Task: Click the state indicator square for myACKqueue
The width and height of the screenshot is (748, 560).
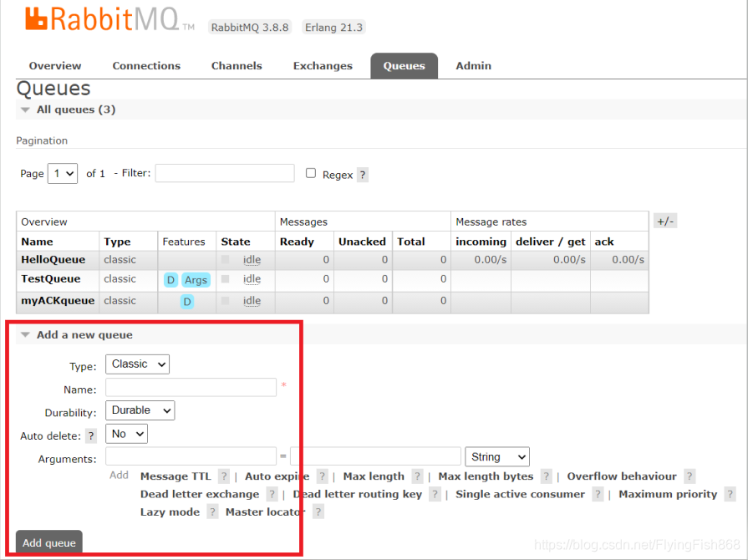Action: point(225,301)
